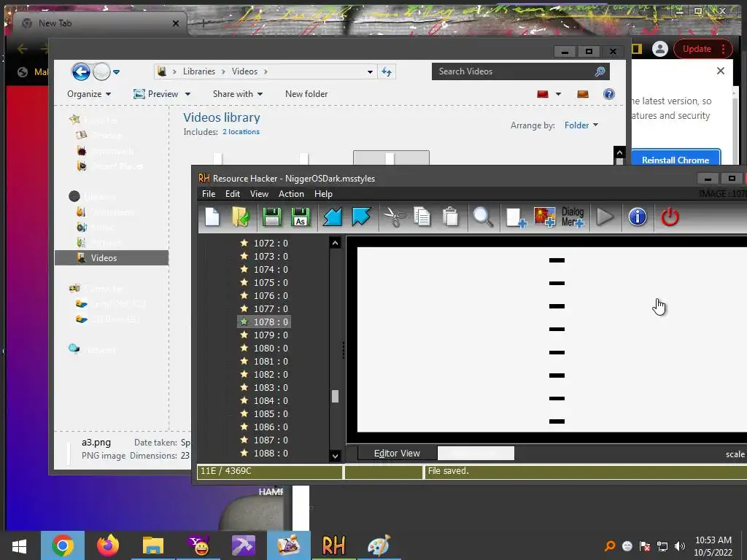Click the resource tree scroll down arrow

[x=335, y=456]
